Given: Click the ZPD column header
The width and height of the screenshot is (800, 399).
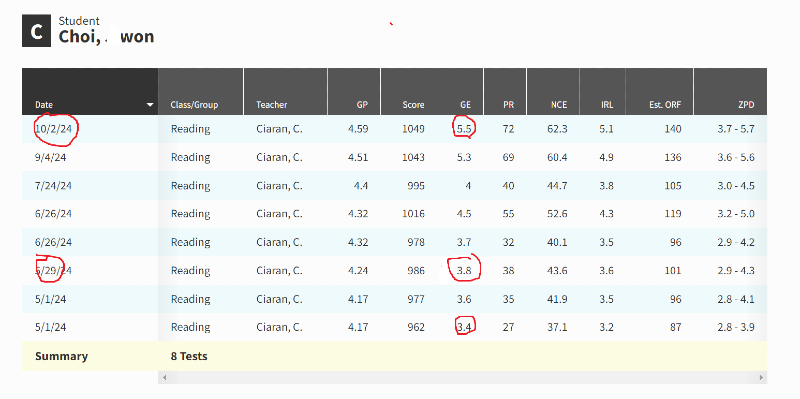Looking at the screenshot, I should pos(746,105).
